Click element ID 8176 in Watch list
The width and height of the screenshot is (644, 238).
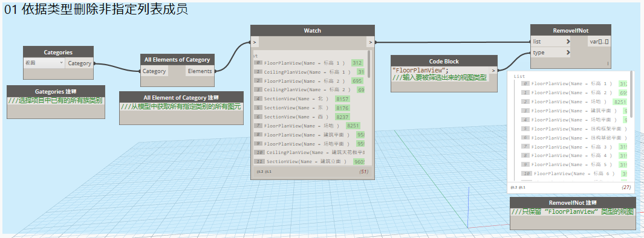click(342, 108)
